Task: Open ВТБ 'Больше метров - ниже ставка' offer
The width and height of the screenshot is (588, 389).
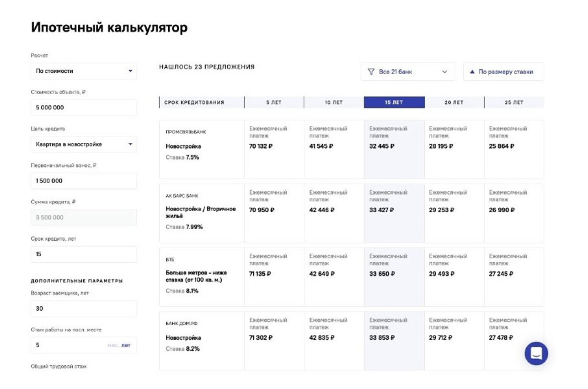Action: coord(197,276)
